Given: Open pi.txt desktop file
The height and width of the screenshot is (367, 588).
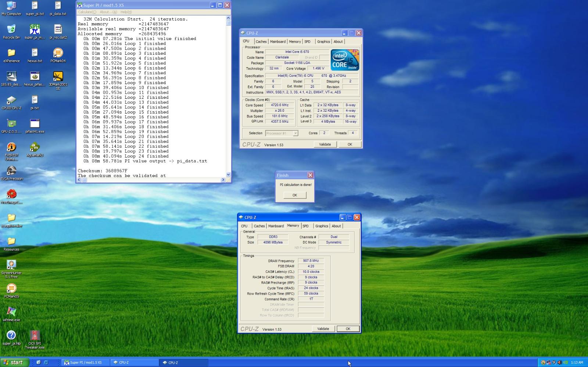Looking at the screenshot, I should tap(35, 102).
